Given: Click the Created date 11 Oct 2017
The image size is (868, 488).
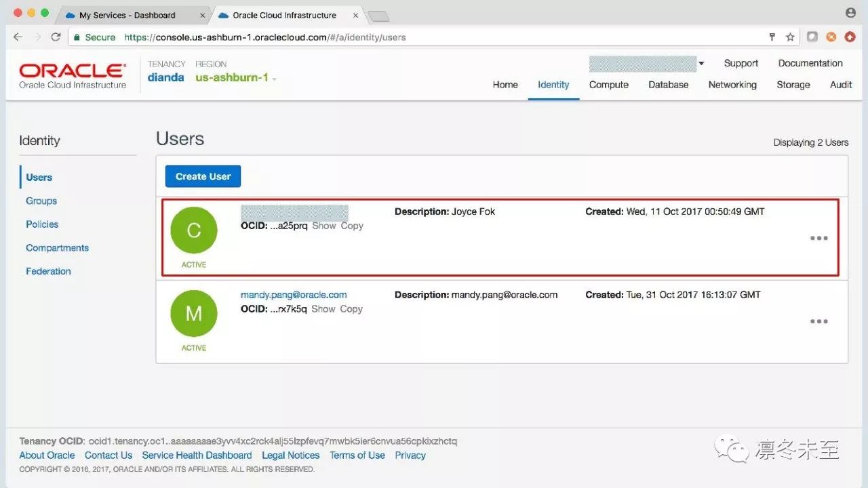Looking at the screenshot, I should 675,211.
